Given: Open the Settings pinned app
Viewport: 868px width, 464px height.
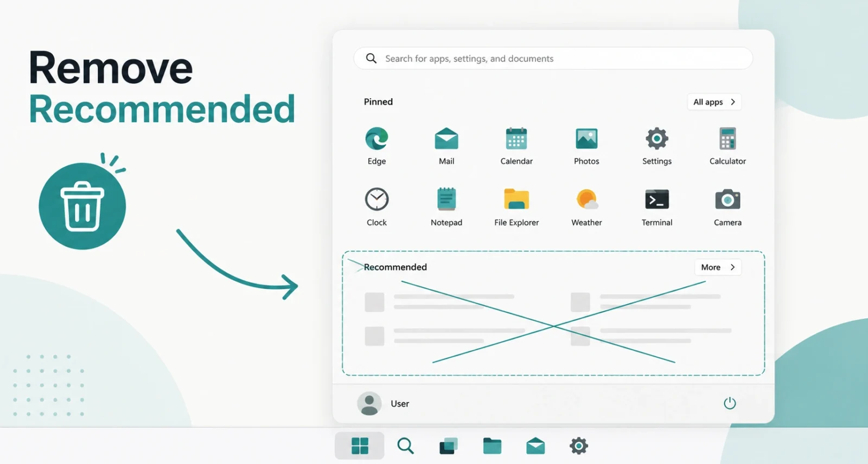Looking at the screenshot, I should [657, 139].
